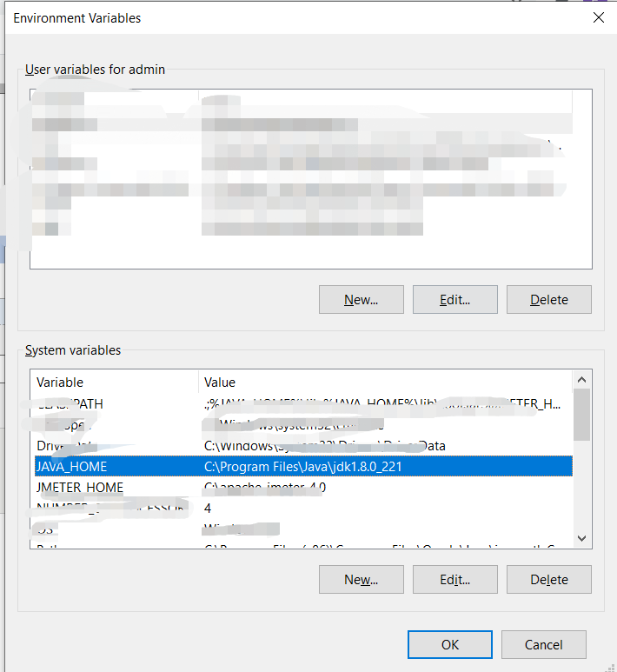The width and height of the screenshot is (617, 672).
Task: Dismiss the dialog with Cancel
Action: [x=544, y=644]
